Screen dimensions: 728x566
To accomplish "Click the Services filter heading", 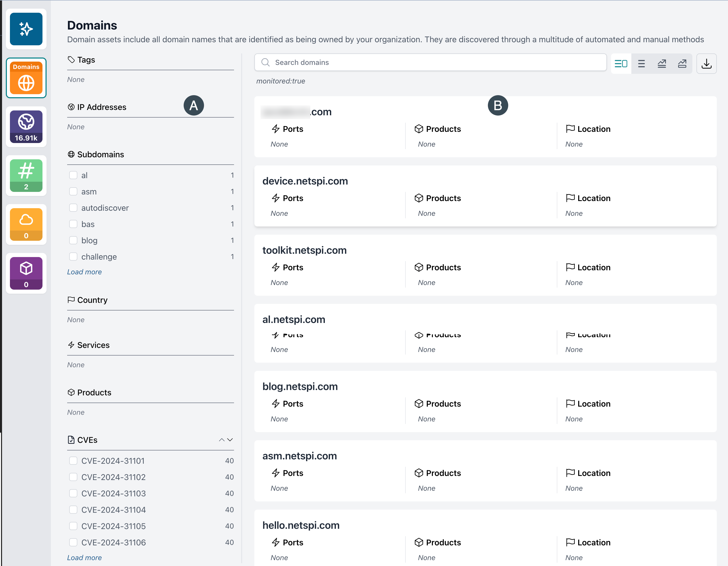I will [x=93, y=345].
